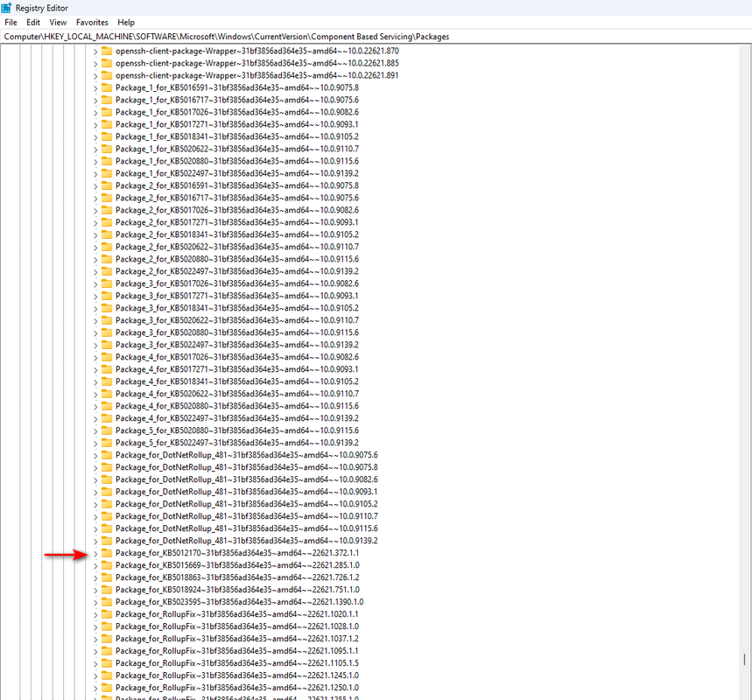Select Package_3_for_KB5020622 key name
This screenshot has width=752, height=700.
point(237,320)
